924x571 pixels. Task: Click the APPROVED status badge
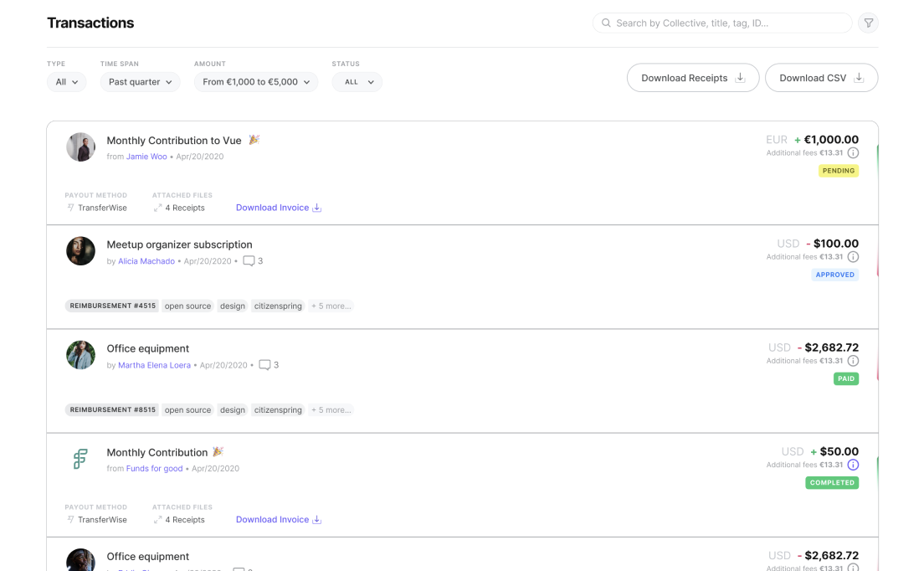834,274
